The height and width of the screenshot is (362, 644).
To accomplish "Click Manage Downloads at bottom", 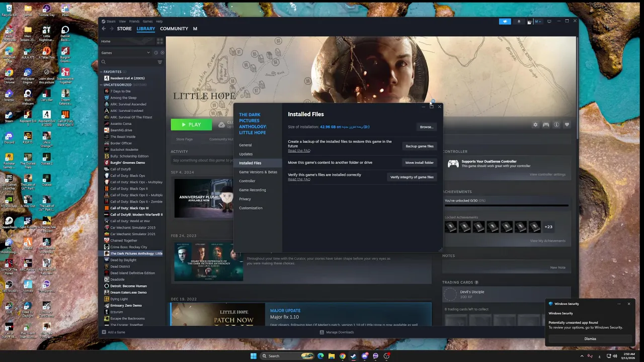I will point(337,332).
